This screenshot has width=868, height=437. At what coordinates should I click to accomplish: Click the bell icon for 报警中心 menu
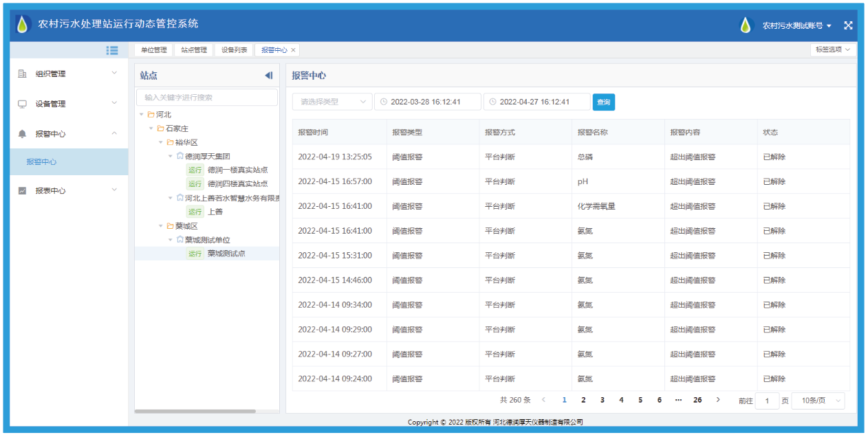(x=22, y=134)
